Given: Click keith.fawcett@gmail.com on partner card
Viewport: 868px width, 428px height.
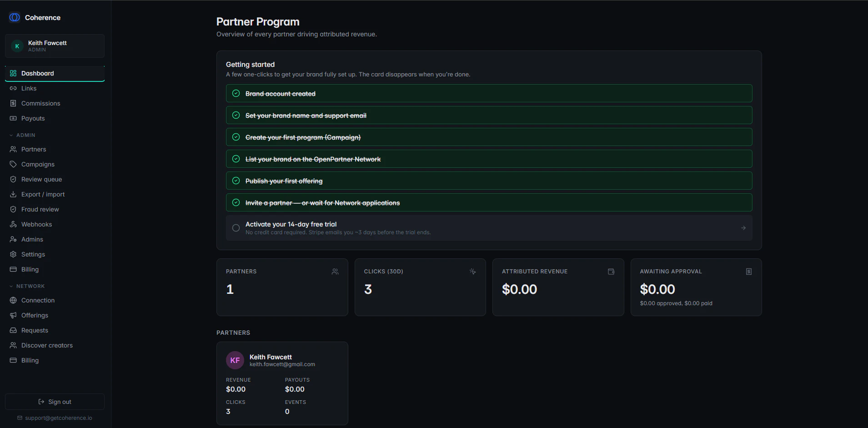Looking at the screenshot, I should tap(282, 364).
